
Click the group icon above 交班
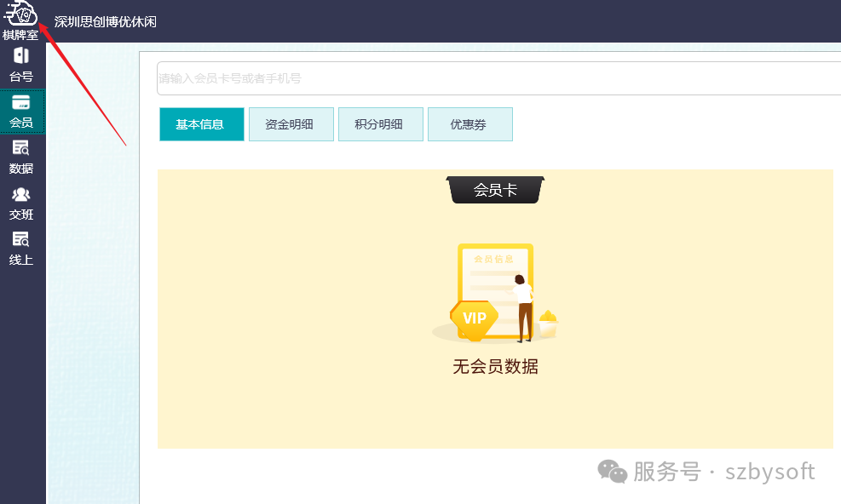(x=21, y=193)
